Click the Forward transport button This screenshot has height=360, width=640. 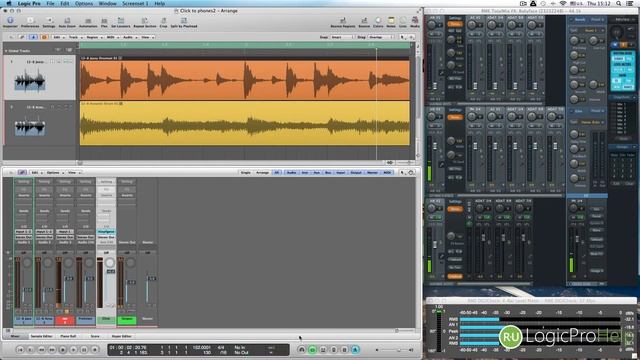[x=52, y=350]
